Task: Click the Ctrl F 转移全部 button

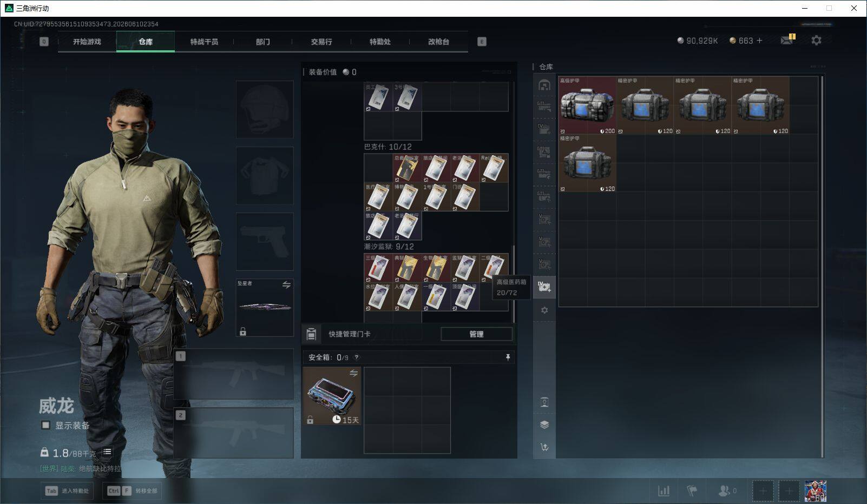Action: point(133,491)
